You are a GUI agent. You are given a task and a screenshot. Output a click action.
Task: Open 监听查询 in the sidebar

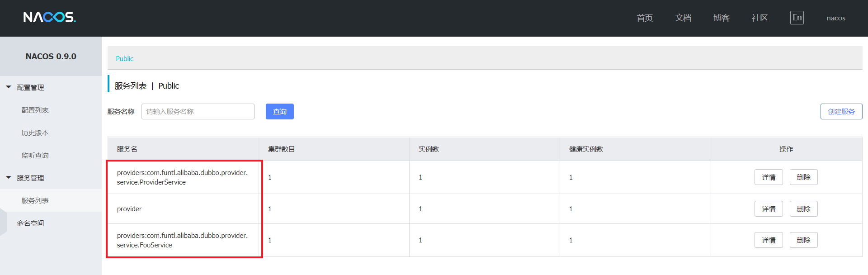point(35,155)
